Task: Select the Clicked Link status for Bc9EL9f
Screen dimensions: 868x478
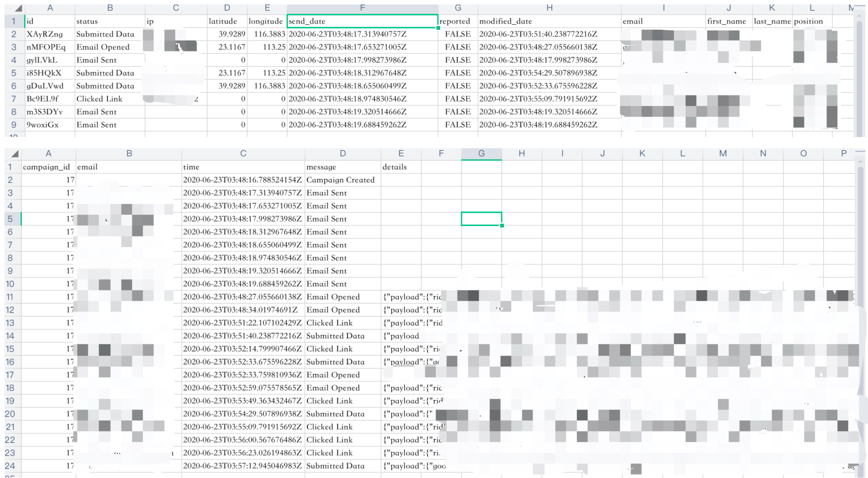Action: pos(110,99)
